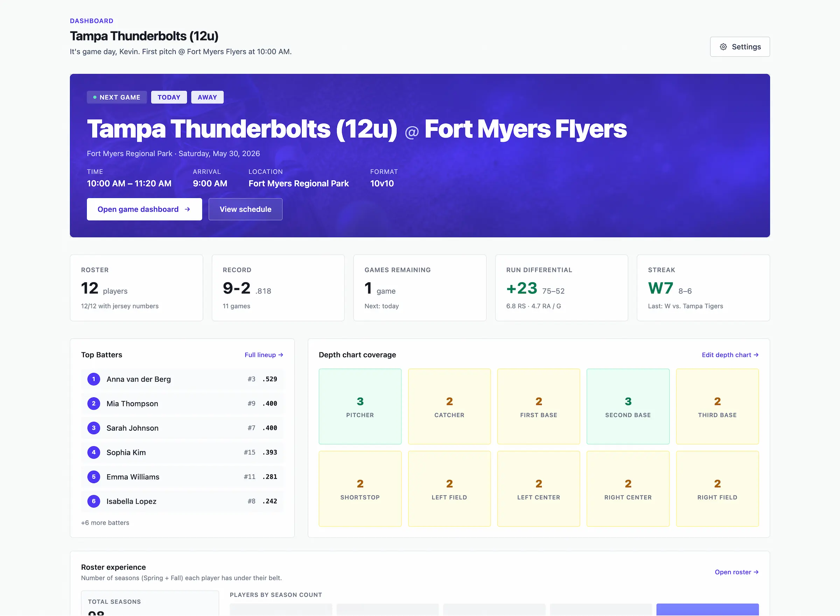Click jersey number #15
This screenshot has width=840, height=616.
coord(250,452)
